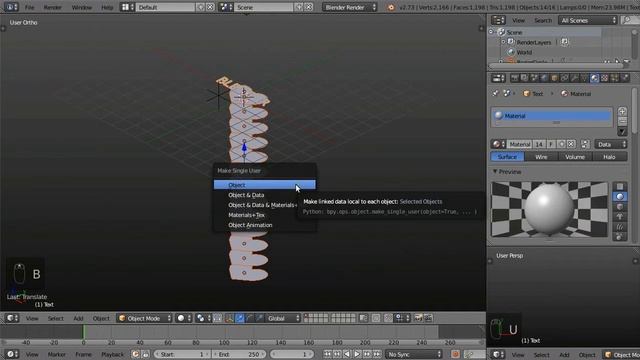Open the Render Layers properties tab
Viewport: 640px width, 360px height.
[x=524, y=78]
